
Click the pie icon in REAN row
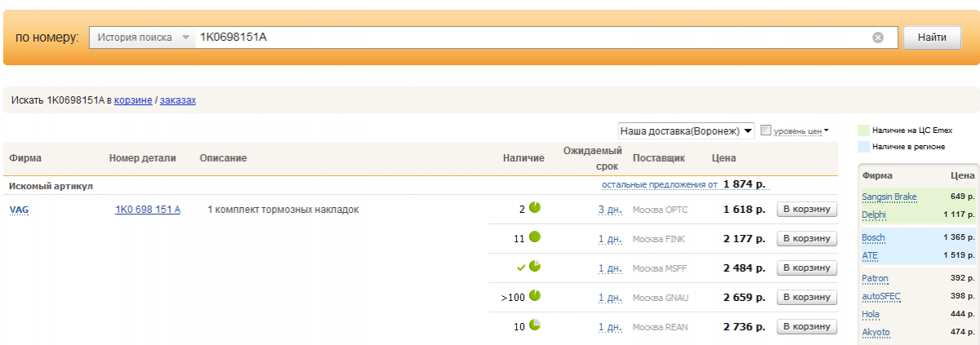point(535,325)
